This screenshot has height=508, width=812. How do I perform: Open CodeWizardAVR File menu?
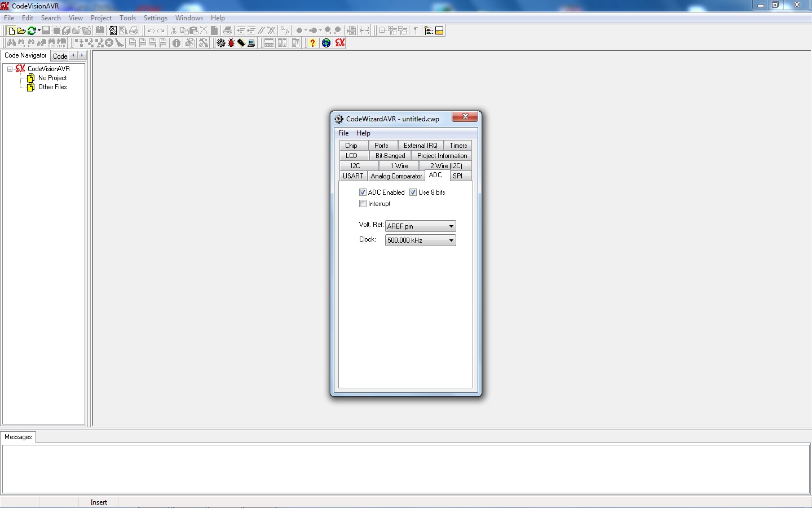click(343, 133)
